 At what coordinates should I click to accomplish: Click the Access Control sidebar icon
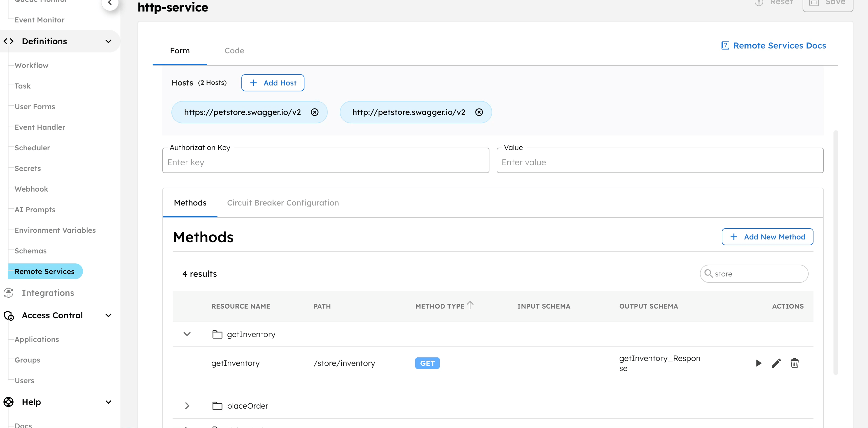(x=8, y=316)
